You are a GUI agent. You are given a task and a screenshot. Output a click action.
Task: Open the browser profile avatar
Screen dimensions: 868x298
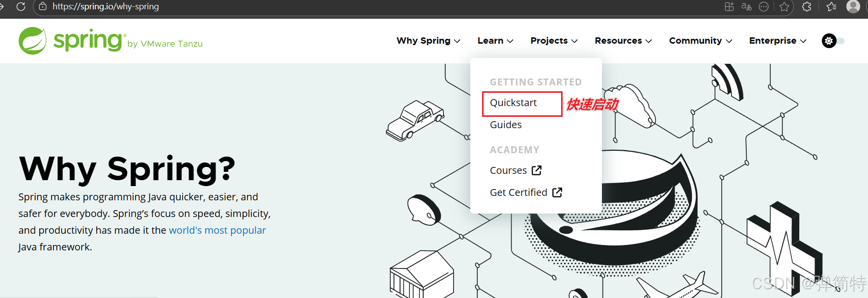click(x=853, y=6)
